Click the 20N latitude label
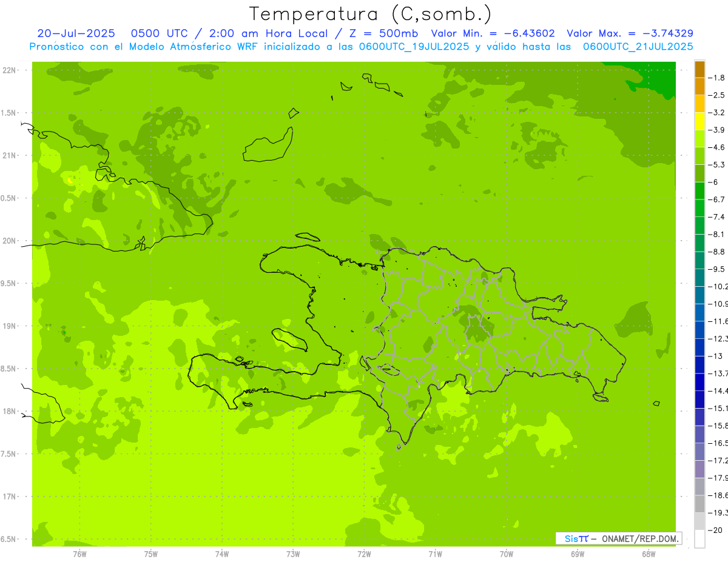This screenshot has height=562, width=728. click(x=10, y=241)
